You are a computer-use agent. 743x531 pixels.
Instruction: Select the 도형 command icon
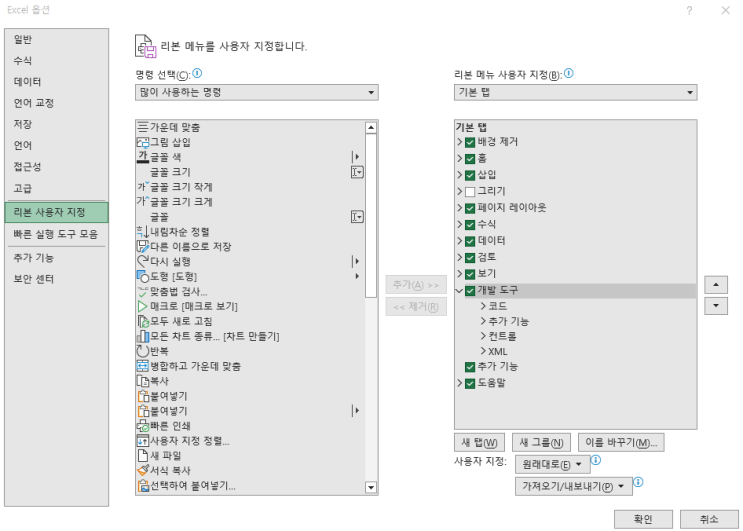143,276
